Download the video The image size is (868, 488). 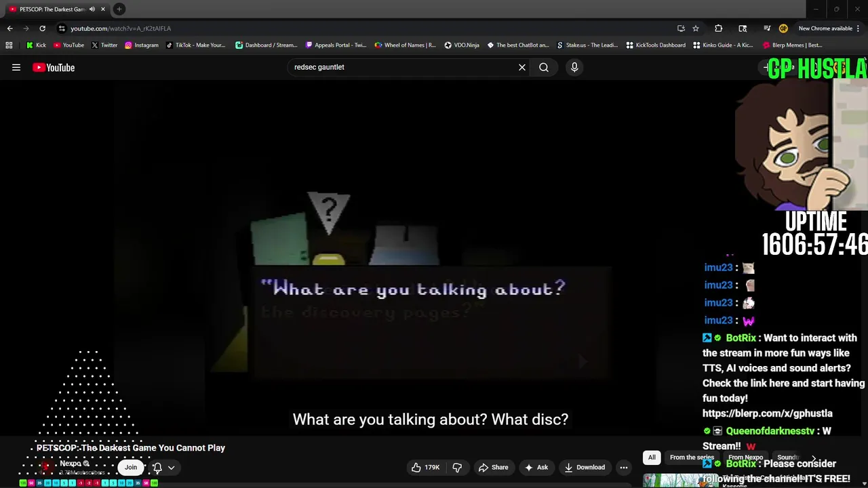click(x=584, y=467)
